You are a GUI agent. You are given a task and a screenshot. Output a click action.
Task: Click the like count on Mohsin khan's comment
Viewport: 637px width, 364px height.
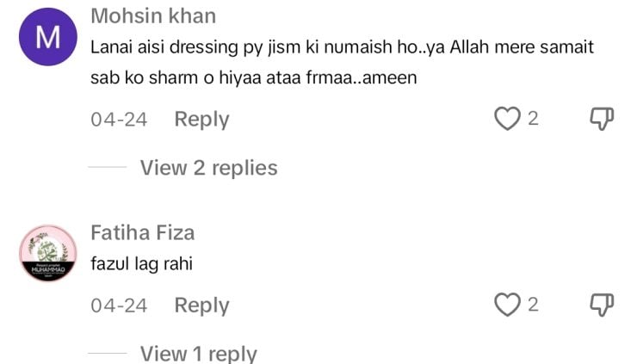(533, 119)
